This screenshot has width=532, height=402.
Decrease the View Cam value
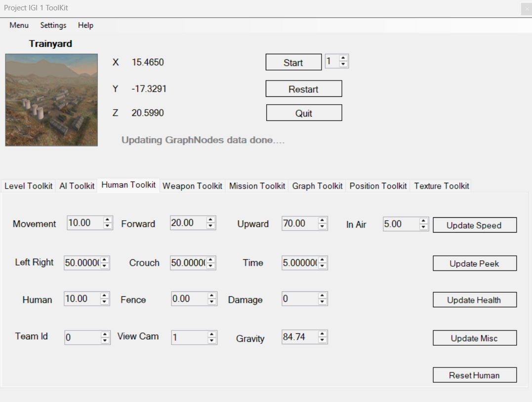point(212,341)
